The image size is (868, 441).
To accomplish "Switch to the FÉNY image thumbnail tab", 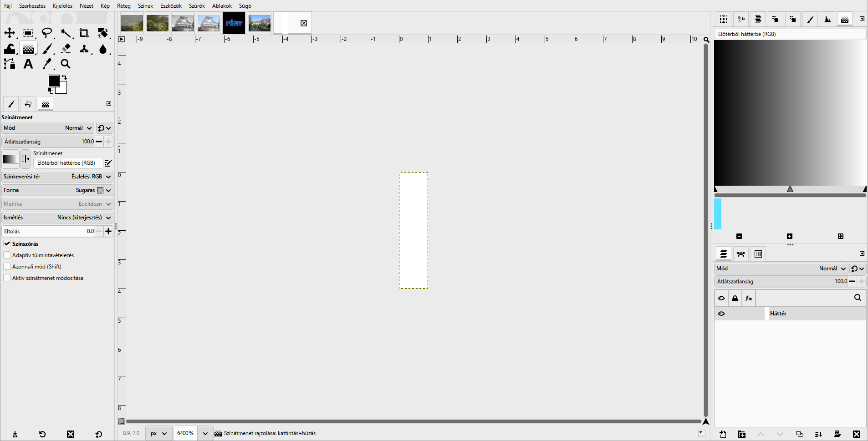I will point(234,23).
